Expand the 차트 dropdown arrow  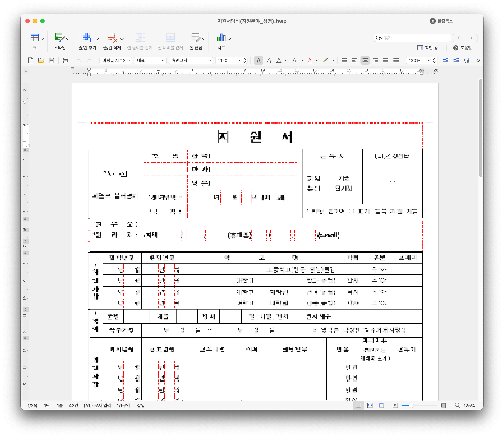(229, 39)
